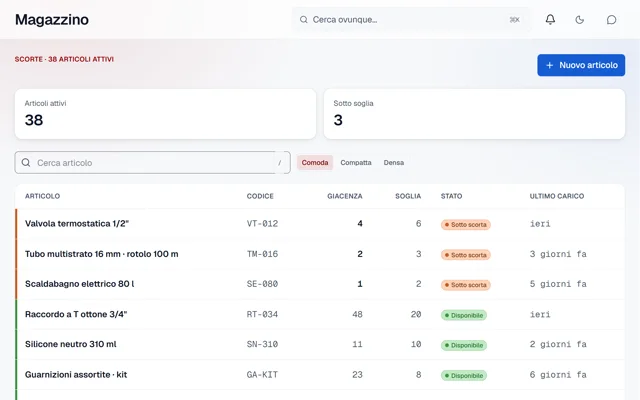
Task: Click Sotto scorta badge for Tubo multistrato
Action: point(466,255)
